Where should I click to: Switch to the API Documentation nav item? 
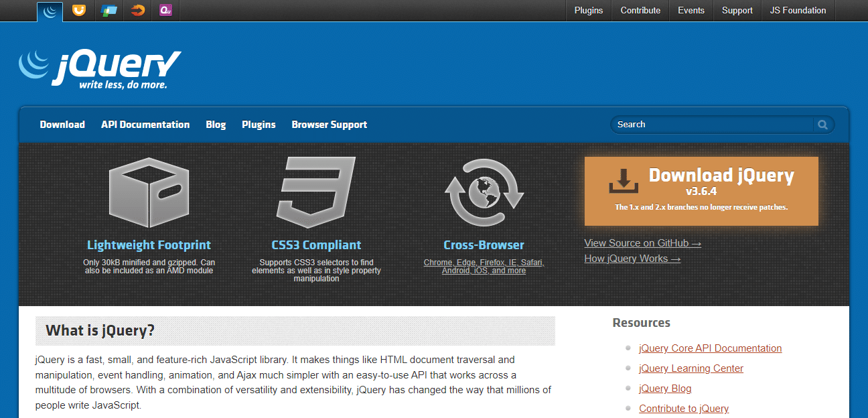point(145,125)
